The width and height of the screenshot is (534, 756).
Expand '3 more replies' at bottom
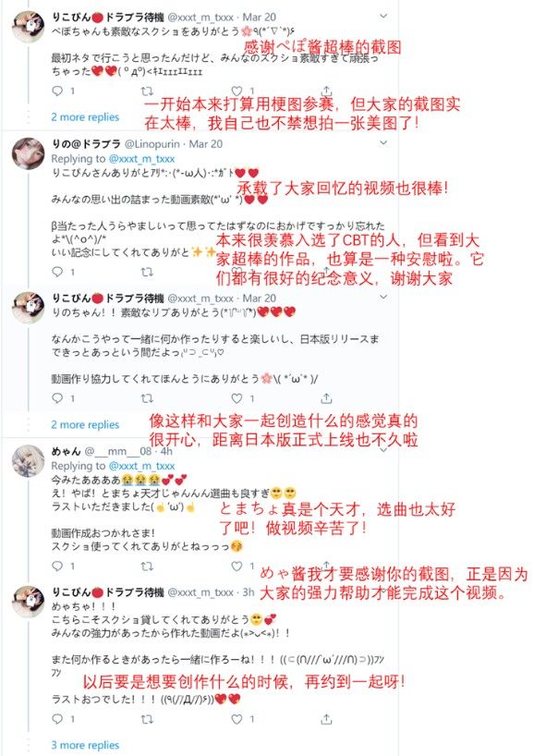85,745
